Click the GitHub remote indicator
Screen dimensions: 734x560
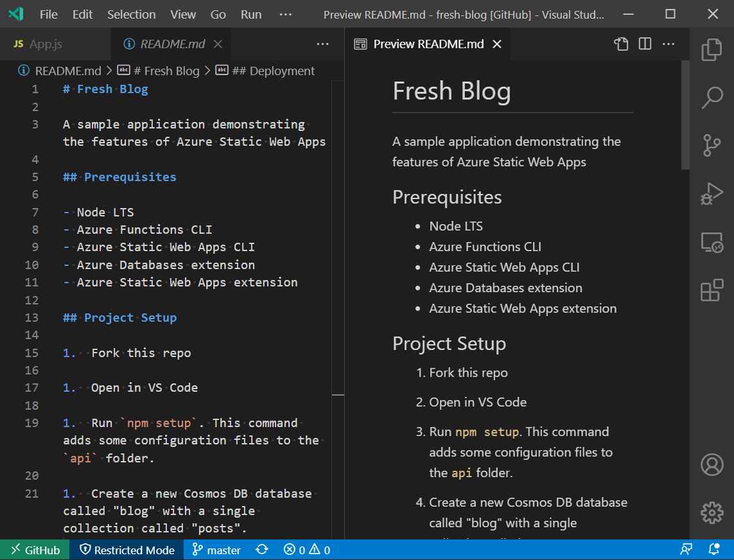(x=35, y=550)
